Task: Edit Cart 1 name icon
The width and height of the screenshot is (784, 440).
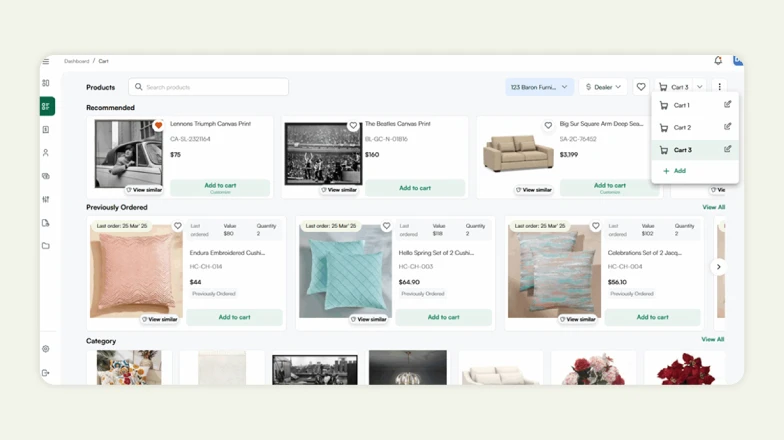Action: [x=728, y=104]
